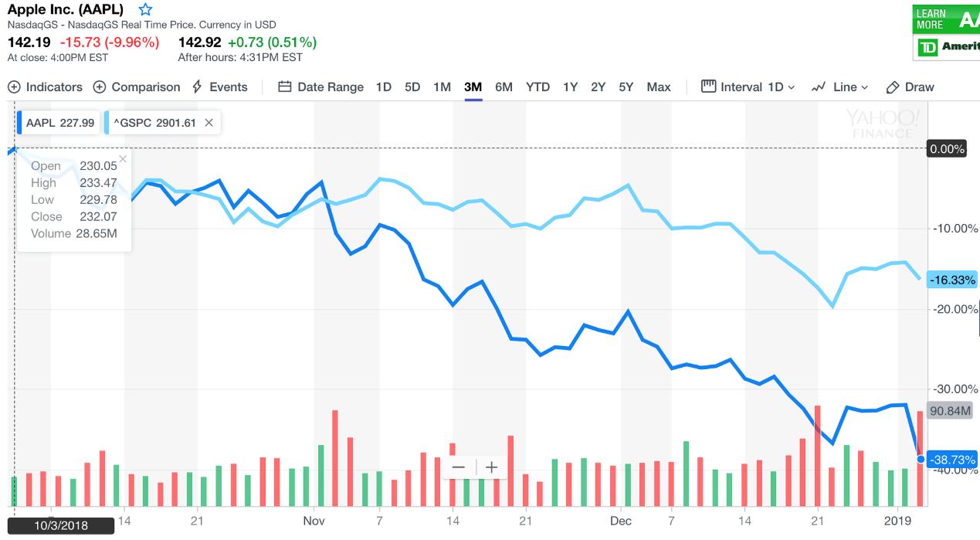Remove the ^GSPC comparison with X
Viewport: 980px width, 540px height.
209,122
